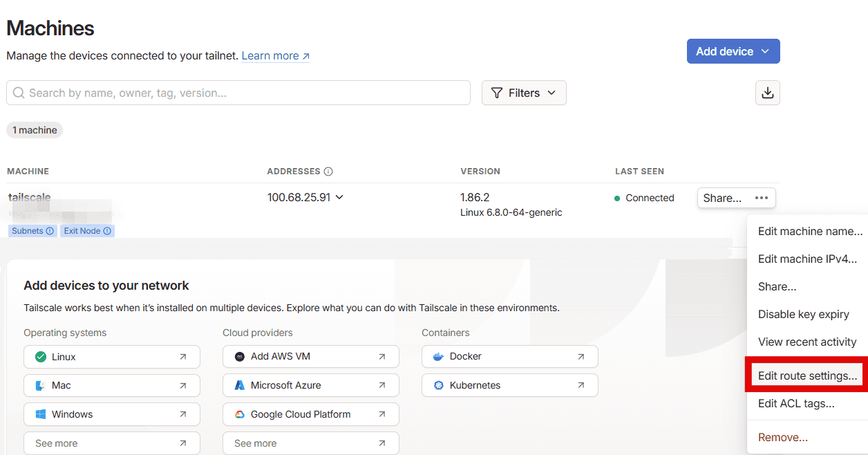Expand the 100.68.25.91 address chevron
This screenshot has height=455, width=868.
tap(339, 198)
